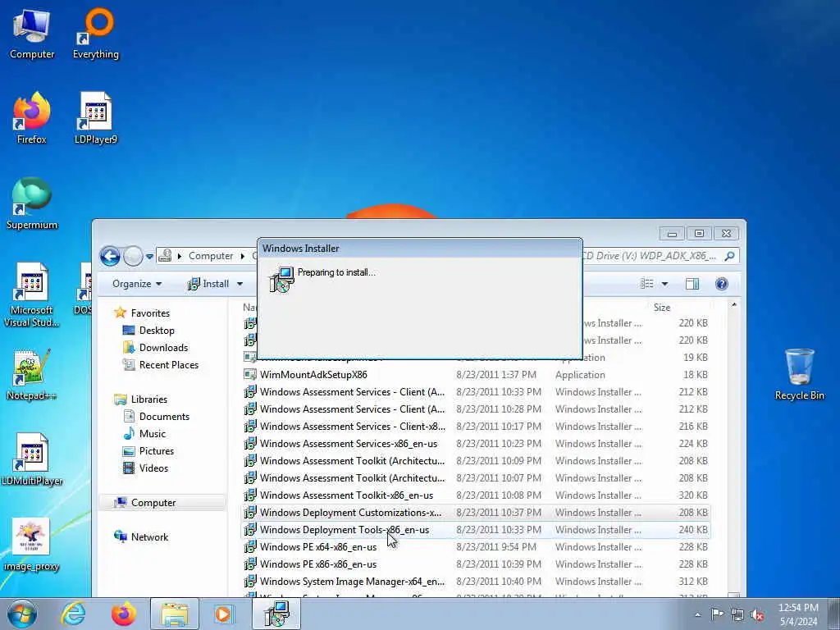This screenshot has height=630, width=840.
Task: Select the image_proxy desktop file
Action: click(x=32, y=545)
